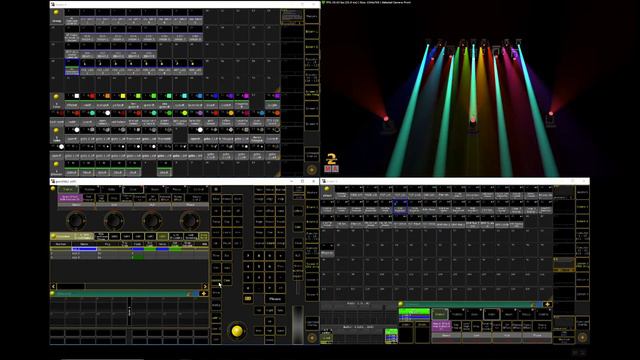This screenshot has width=640, height=360.
Task: Open the Dimmer preset tab in bottom-left window
Action: click(68, 189)
